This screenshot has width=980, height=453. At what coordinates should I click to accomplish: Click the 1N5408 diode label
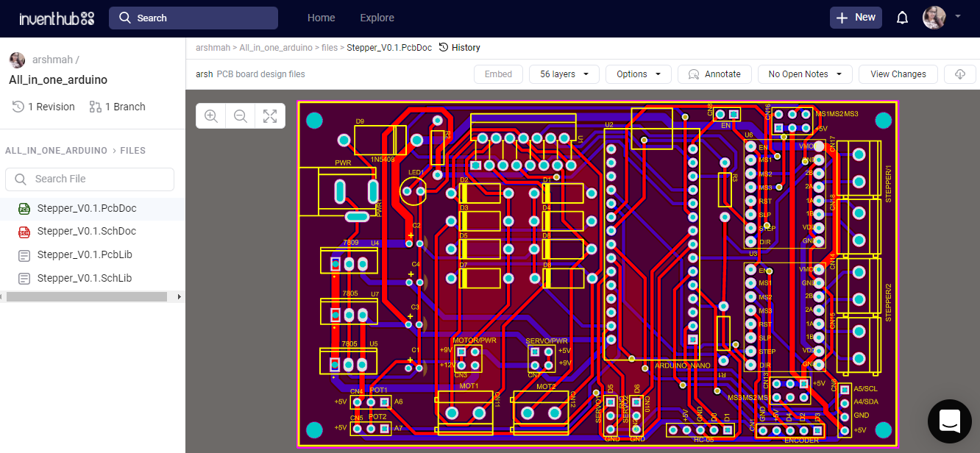(381, 159)
